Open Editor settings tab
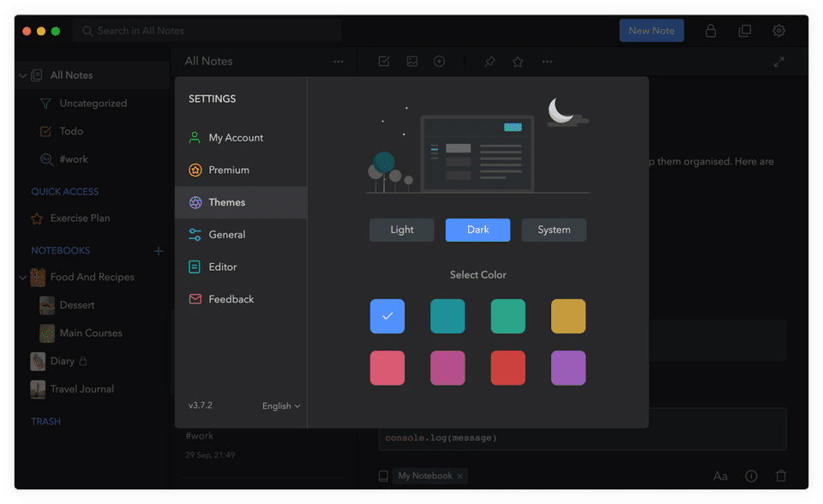Screen dimensions: 823x504 click(x=241, y=267)
